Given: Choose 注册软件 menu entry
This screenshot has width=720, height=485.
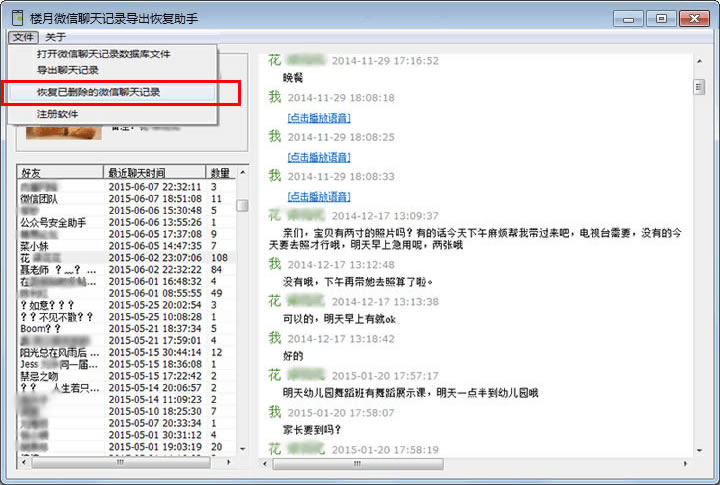Looking at the screenshot, I should pyautogui.click(x=57, y=114).
